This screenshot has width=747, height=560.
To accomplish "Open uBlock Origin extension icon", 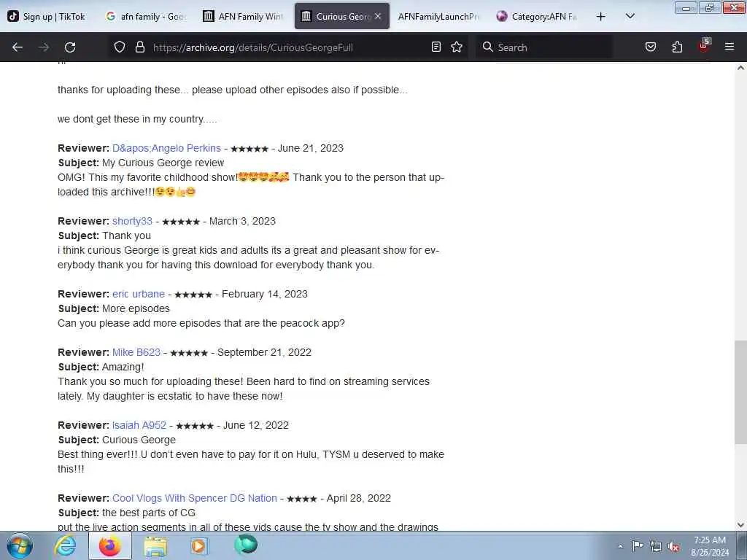I will pyautogui.click(x=704, y=46).
